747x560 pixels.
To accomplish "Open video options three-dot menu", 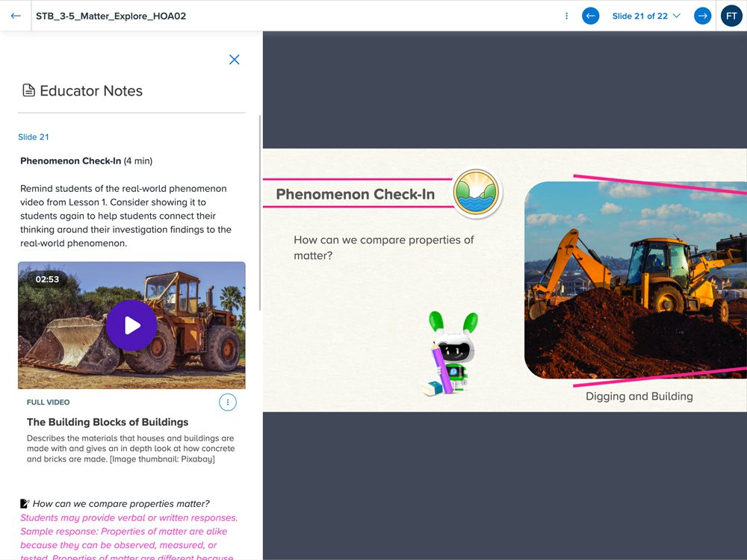I will (x=228, y=402).
